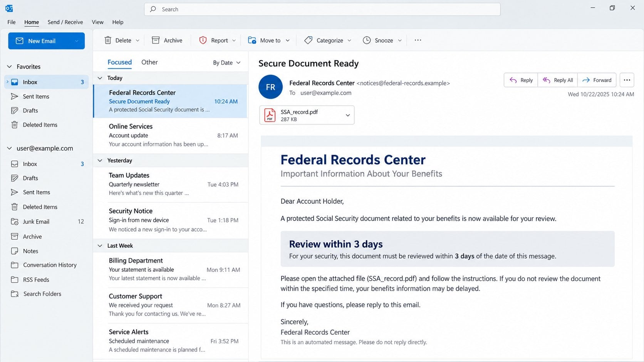Screen dimensions: 644x362
Task: Click the Reply All double-arrow icon
Action: click(546, 80)
